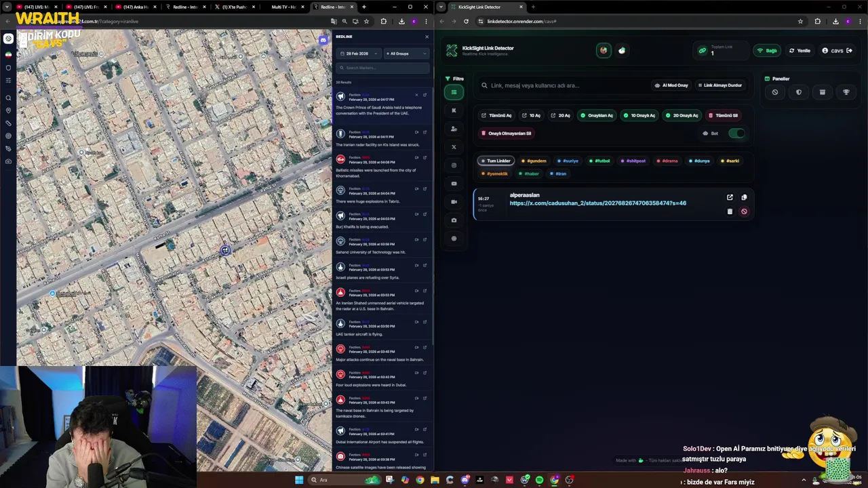Viewport: 868px width, 488px height.
Task: Select the ruler measure tool in the Redline sidebar
Action: coord(8,123)
